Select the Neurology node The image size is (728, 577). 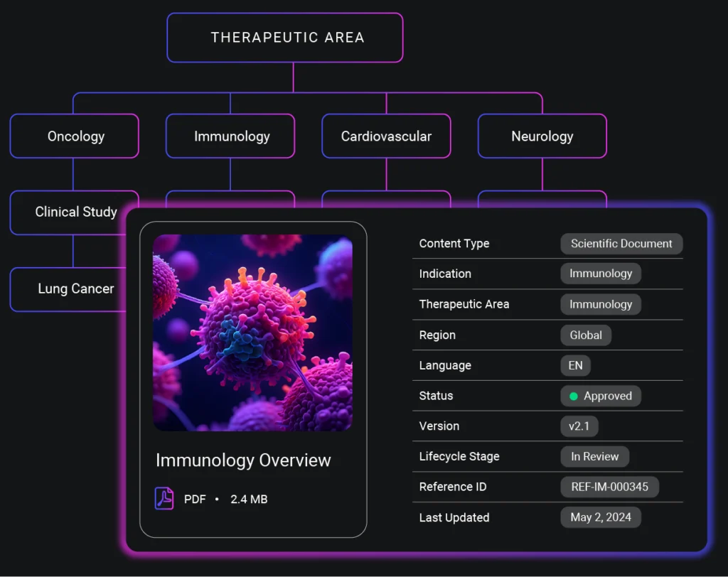[x=542, y=136]
